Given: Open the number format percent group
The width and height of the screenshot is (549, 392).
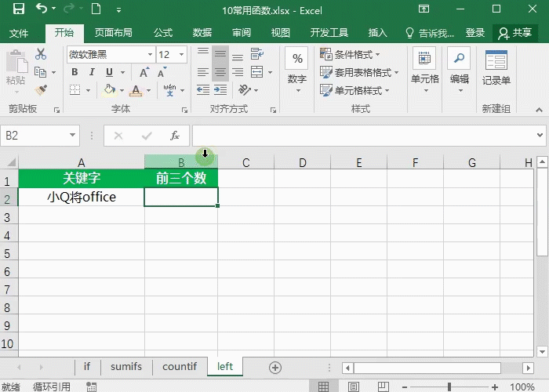Looking at the screenshot, I should (x=297, y=71).
